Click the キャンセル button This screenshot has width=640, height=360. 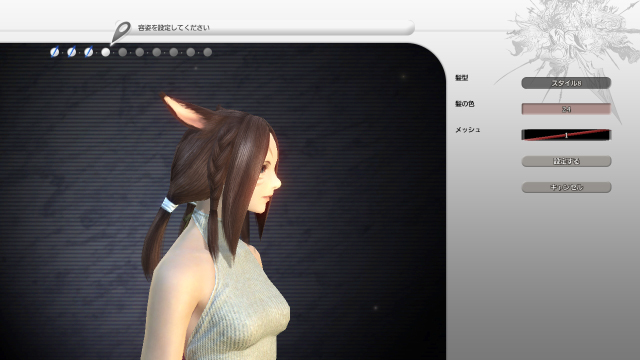coord(566,187)
